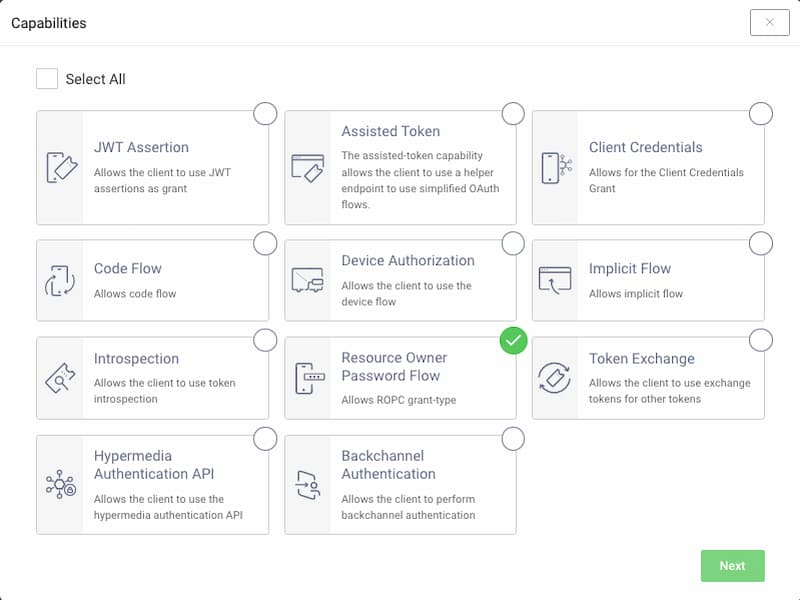Click the Code Flow icon

pyautogui.click(x=60, y=280)
